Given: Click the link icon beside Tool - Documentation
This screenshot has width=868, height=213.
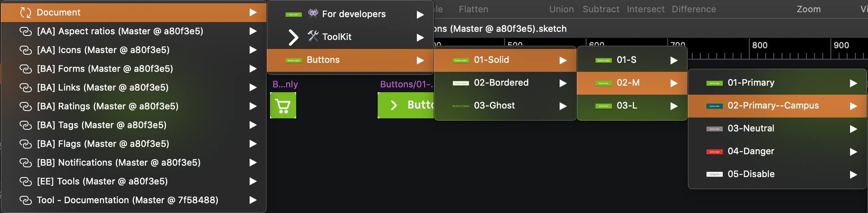Looking at the screenshot, I should coord(26,200).
